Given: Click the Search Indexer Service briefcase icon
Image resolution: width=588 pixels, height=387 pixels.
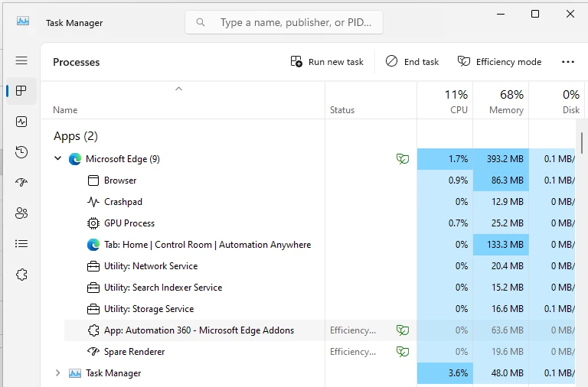Looking at the screenshot, I should (x=93, y=288).
